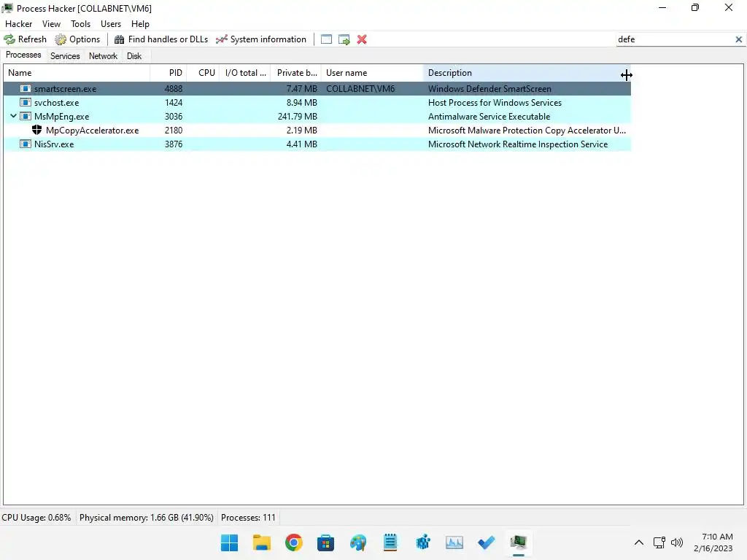The width and height of the screenshot is (747, 560).
Task: Click Process Hacker taskbar icon
Action: pyautogui.click(x=519, y=542)
